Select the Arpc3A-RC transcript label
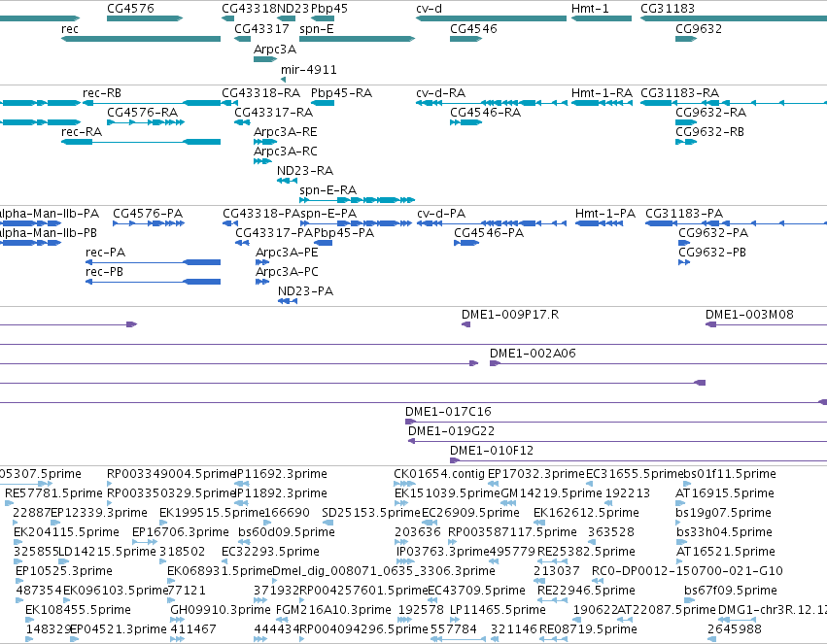 tap(286, 152)
